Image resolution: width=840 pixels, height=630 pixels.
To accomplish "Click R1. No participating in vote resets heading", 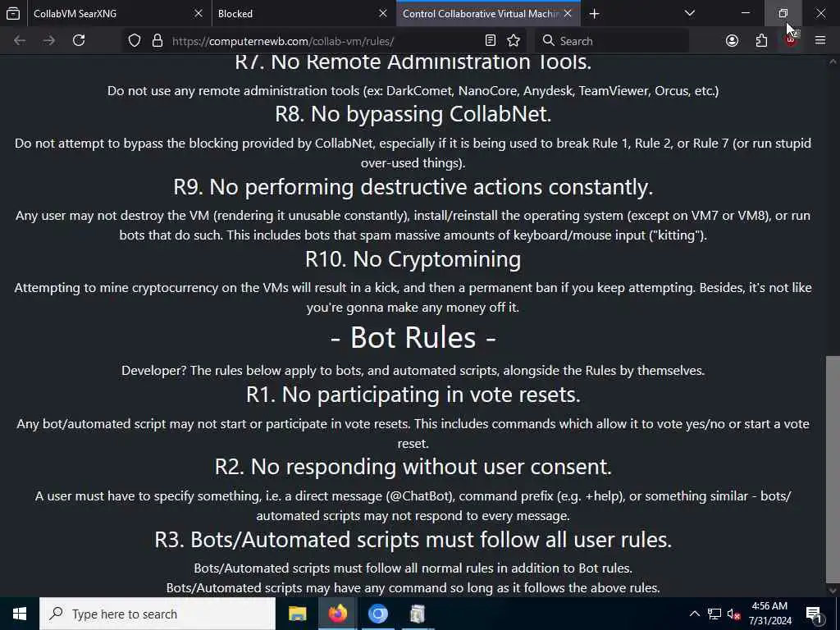I will [x=413, y=395].
